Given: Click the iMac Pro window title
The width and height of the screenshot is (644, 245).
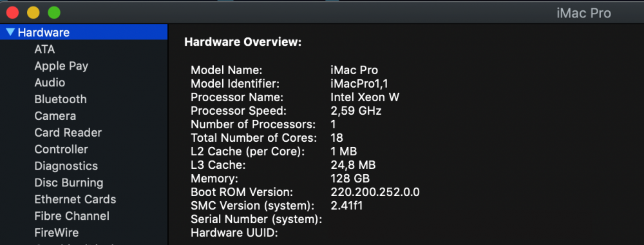Looking at the screenshot, I should point(583,13).
